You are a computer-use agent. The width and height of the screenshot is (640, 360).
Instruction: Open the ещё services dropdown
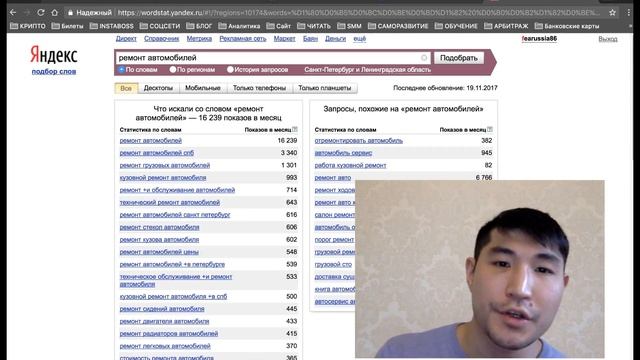[x=360, y=39]
